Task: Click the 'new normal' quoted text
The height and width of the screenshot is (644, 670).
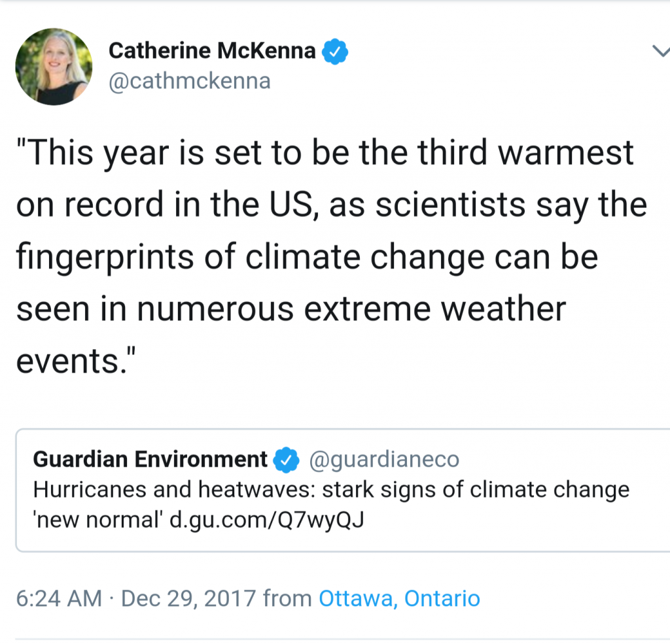Action: [97, 521]
